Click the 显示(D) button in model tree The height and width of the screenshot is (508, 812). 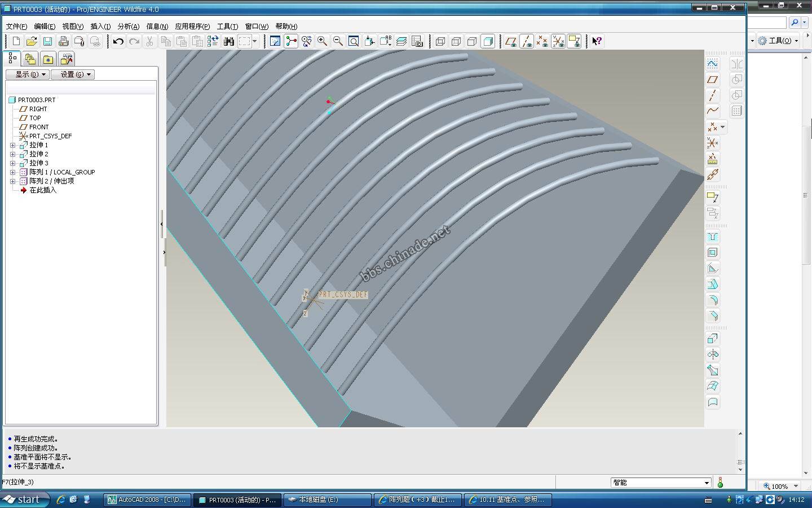(x=27, y=75)
